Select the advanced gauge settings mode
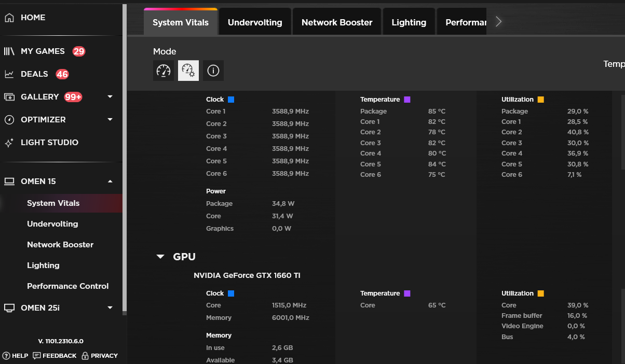This screenshot has height=364, width=625. pyautogui.click(x=188, y=71)
